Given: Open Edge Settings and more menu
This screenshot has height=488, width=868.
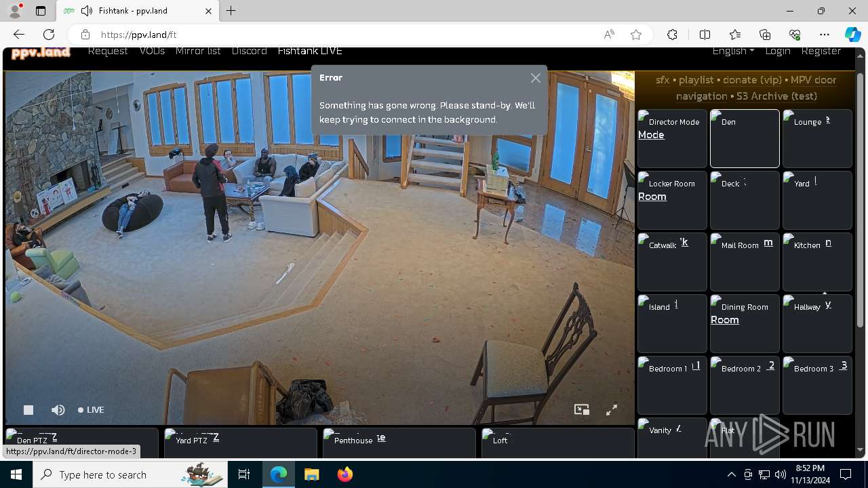Looking at the screenshot, I should click(825, 35).
